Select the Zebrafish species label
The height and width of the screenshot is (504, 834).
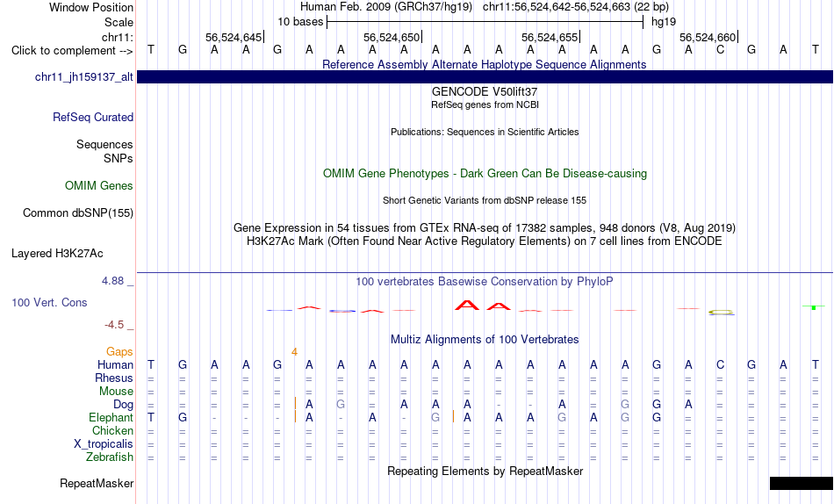click(110, 457)
